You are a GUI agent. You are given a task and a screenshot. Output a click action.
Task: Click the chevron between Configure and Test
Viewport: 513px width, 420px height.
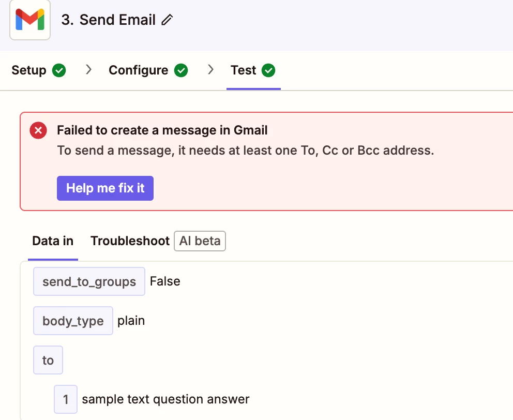pos(210,70)
